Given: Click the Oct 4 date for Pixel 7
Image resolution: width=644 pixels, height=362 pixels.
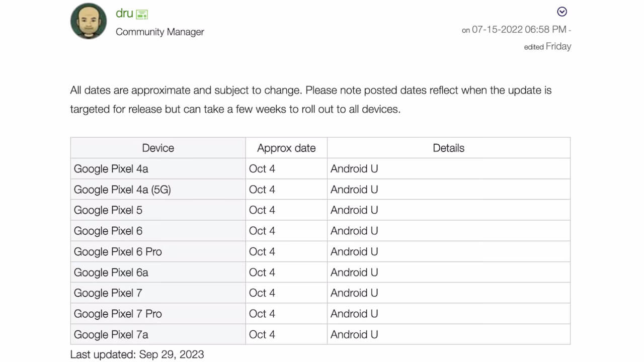Looking at the screenshot, I should (x=262, y=293).
